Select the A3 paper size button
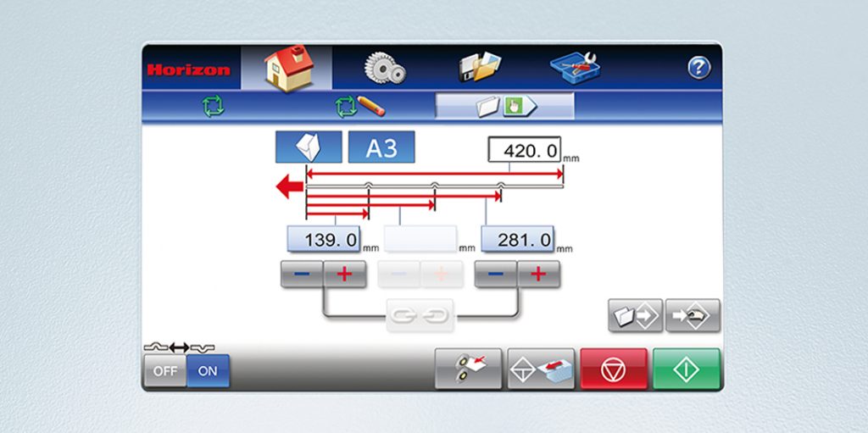Viewport: 868px width, 433px height. click(381, 147)
